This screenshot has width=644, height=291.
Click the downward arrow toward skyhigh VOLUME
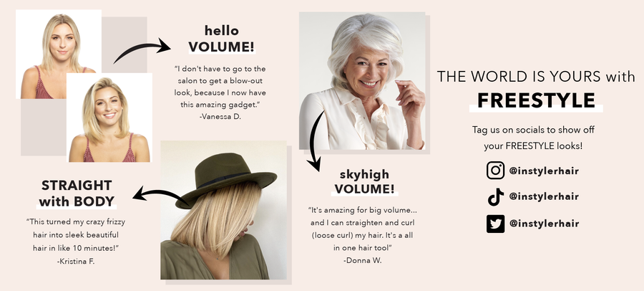316,140
